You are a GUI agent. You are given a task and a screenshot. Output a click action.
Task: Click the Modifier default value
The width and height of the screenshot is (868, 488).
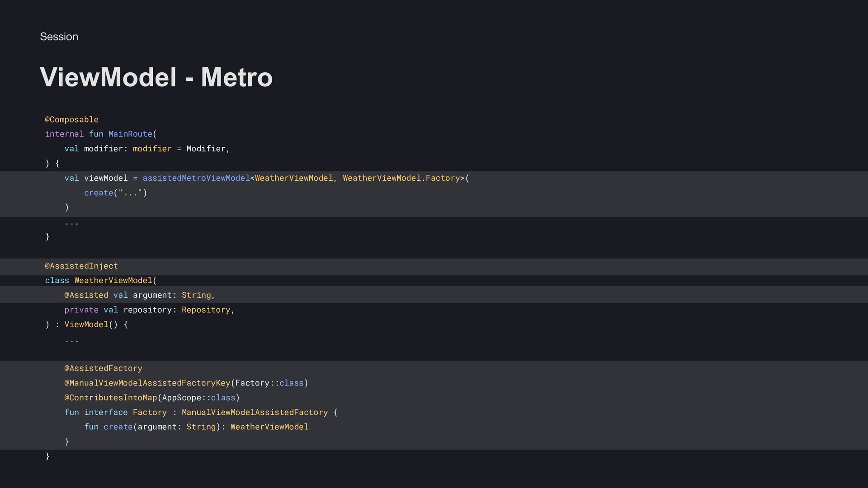(206, 149)
